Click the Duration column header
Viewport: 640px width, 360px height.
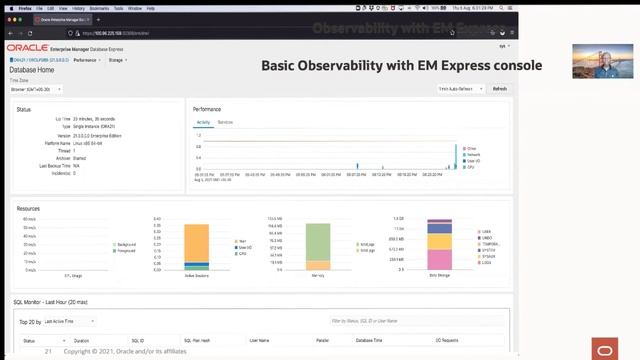tap(81, 340)
